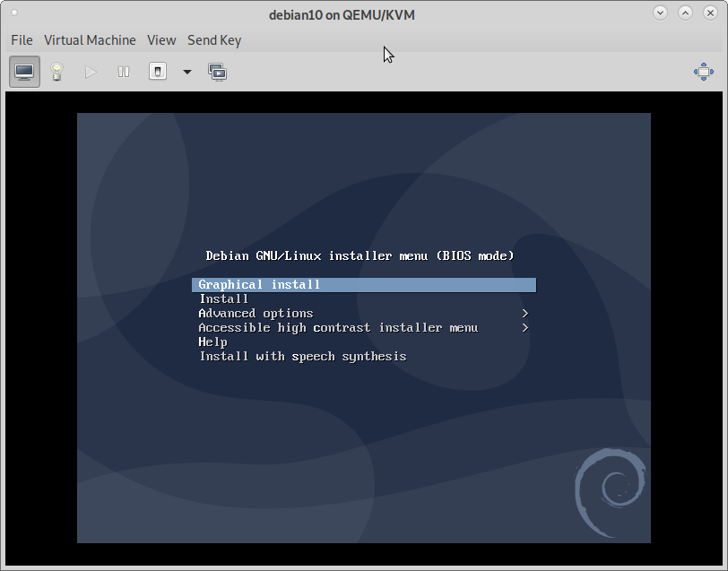The height and width of the screenshot is (571, 728).
Task: Open the File menu
Action: tap(22, 40)
